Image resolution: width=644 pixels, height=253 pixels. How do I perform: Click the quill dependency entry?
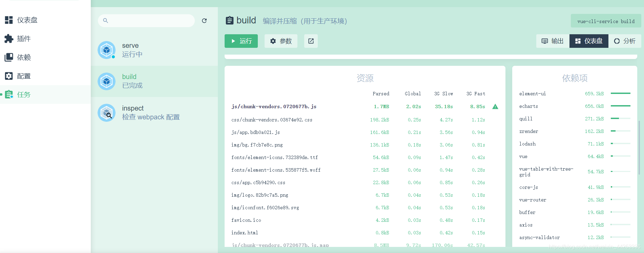(x=575, y=119)
